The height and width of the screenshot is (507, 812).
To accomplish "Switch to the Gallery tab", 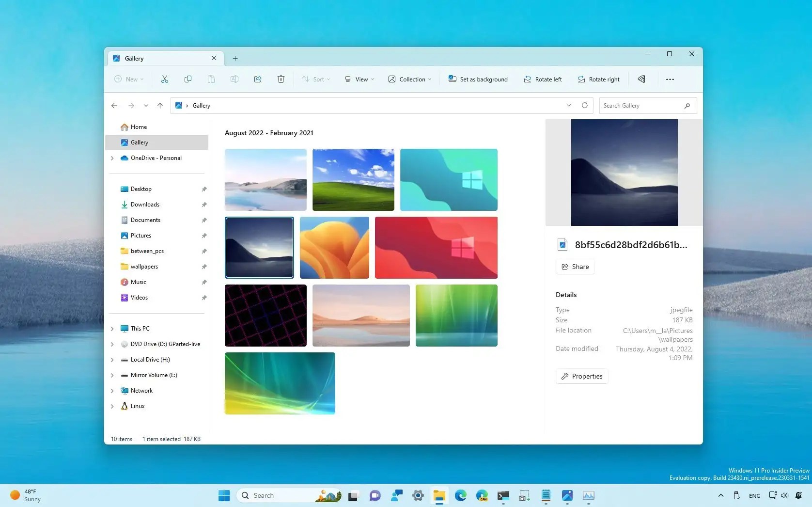I will [x=134, y=58].
